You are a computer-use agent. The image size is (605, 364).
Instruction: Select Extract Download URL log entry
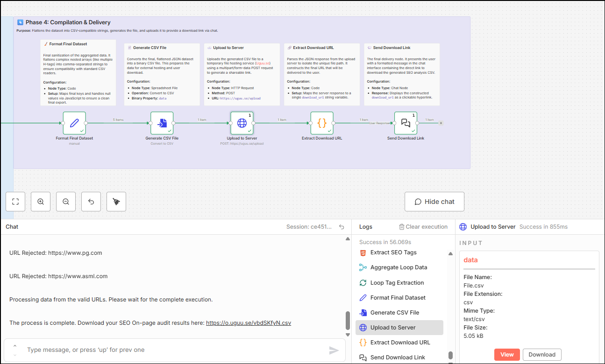[399, 343]
